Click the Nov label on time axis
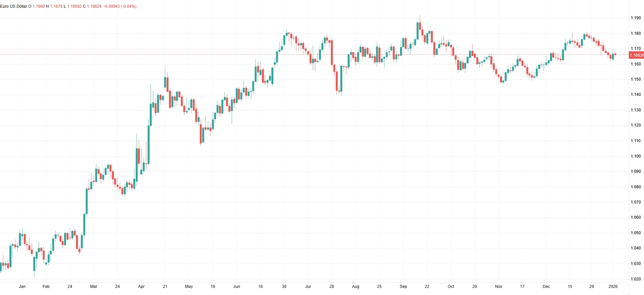 (x=498, y=287)
